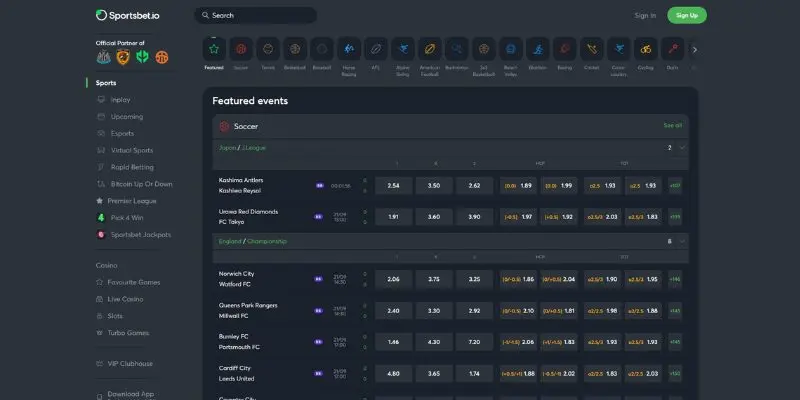Expand more markets for Urawa Red Diamonds match
This screenshot has height=400, width=800.
(675, 217)
